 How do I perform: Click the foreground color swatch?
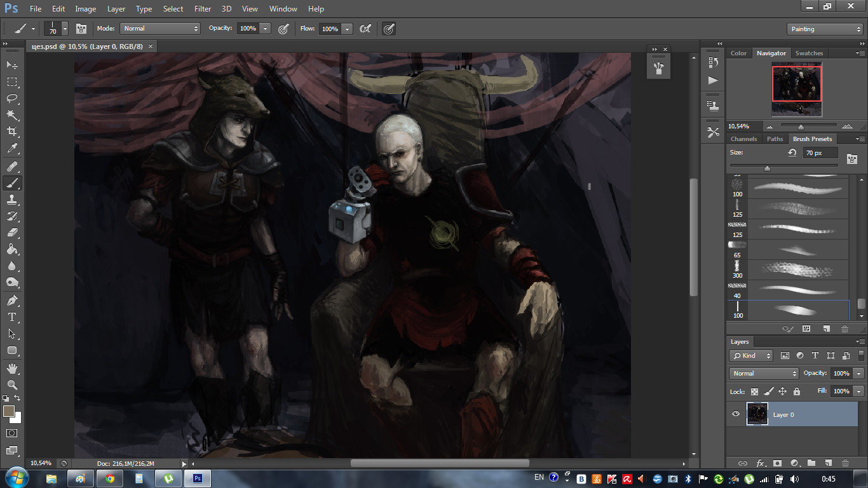click(x=9, y=411)
